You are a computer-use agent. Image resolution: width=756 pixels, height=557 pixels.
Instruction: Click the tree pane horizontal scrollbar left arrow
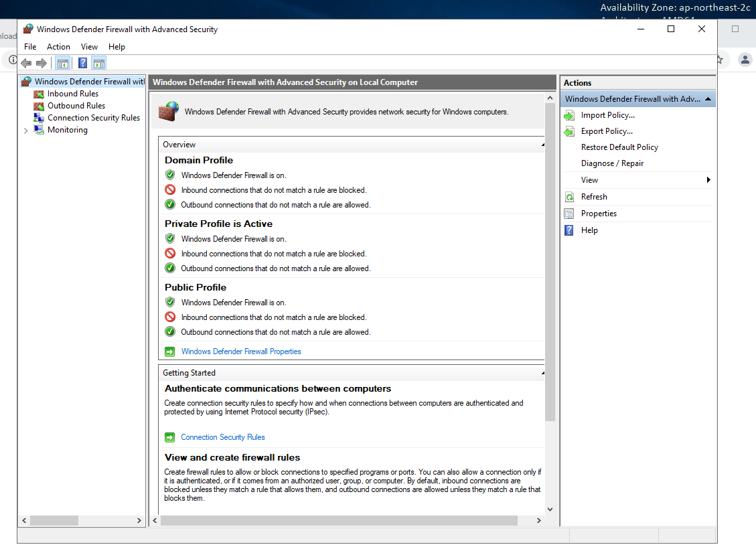tap(24, 520)
